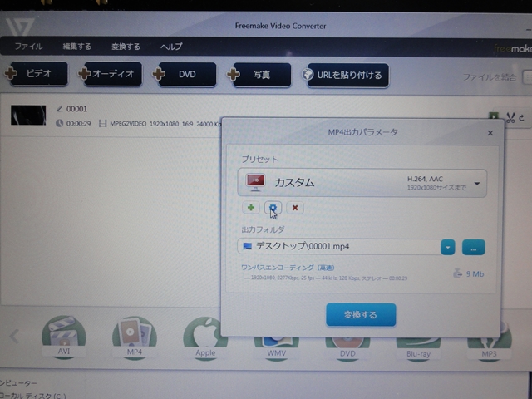Viewport: 532px width, 399px height.
Task: Click the add オーディオ button
Action: click(110, 74)
